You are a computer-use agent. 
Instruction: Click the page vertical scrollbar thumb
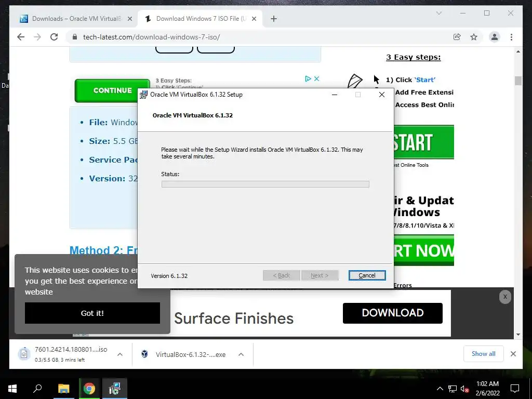[x=518, y=81]
